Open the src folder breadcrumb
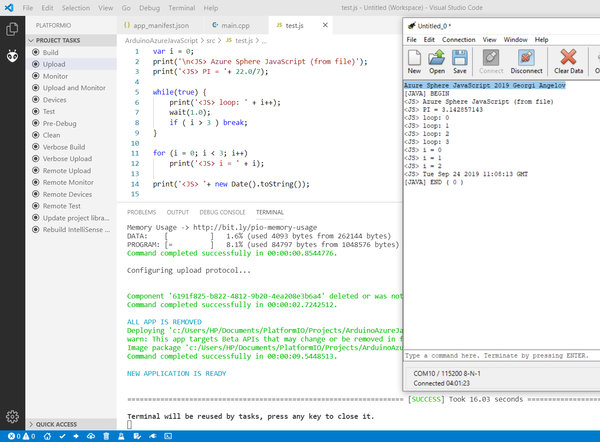This screenshot has height=442, width=600. 210,41
